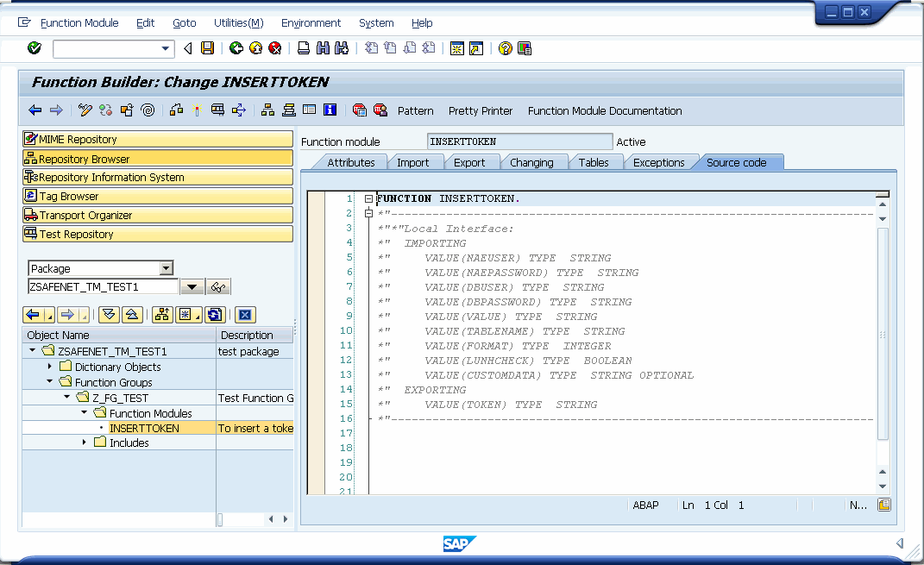Click the Set/Delete Breakpoint stop icon
The width and height of the screenshot is (924, 565).
(x=359, y=110)
